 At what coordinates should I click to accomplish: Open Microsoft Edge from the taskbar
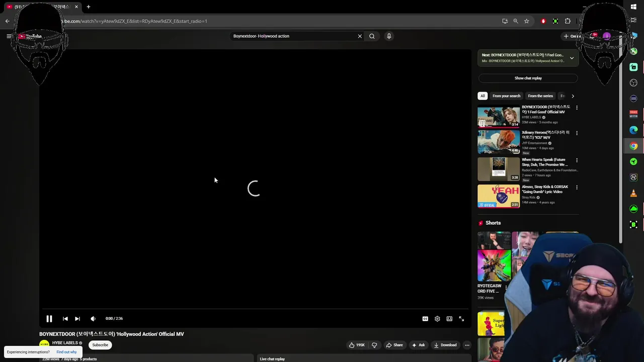[x=633, y=130]
